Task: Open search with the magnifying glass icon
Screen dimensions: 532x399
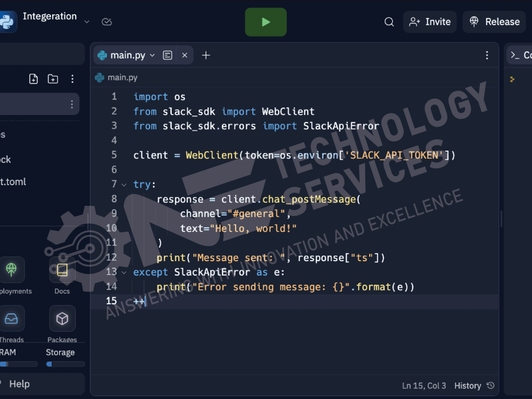Action: [x=389, y=22]
